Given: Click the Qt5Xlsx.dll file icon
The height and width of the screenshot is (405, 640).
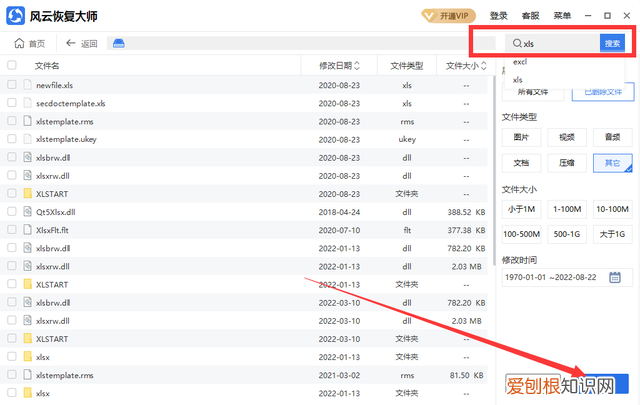Looking at the screenshot, I should (x=28, y=211).
